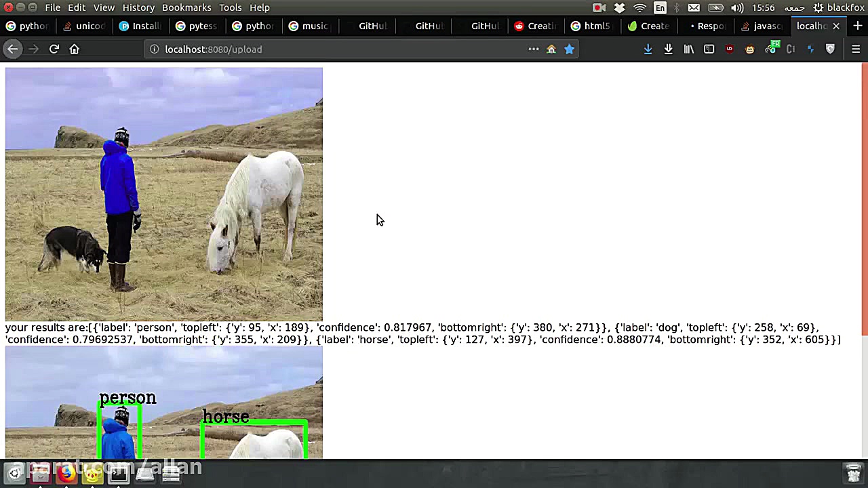Switch to the 'html5' Google tab

[x=591, y=26]
